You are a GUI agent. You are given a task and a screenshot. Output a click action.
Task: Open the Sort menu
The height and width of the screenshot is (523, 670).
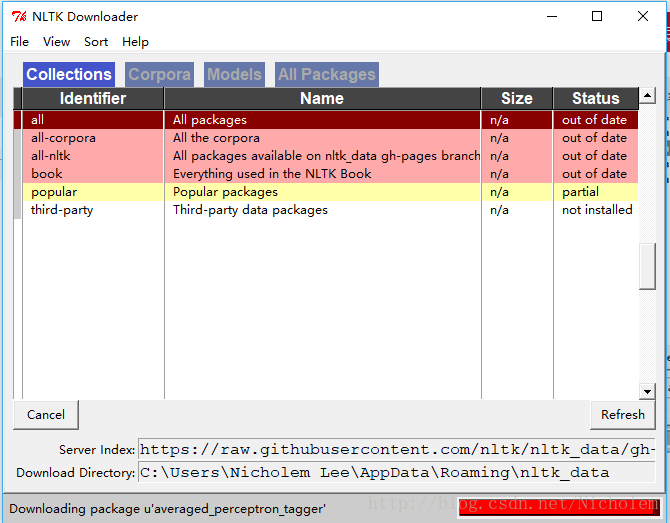click(96, 41)
